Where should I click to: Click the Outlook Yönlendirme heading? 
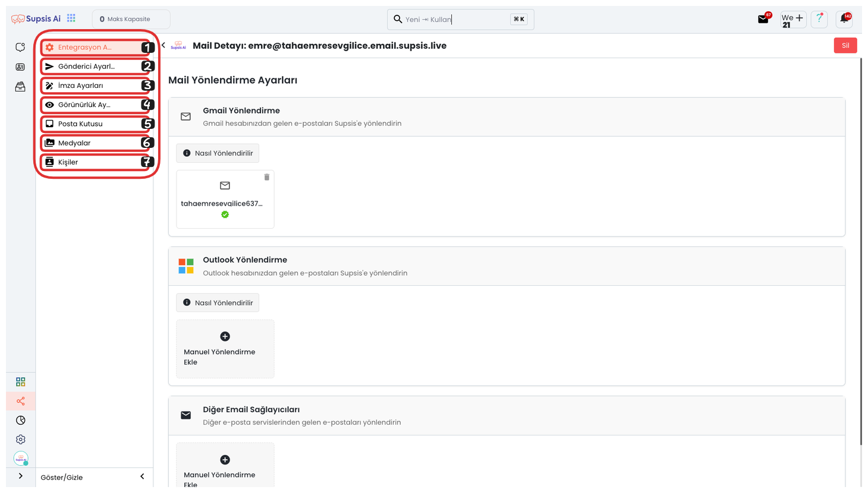coord(245,260)
